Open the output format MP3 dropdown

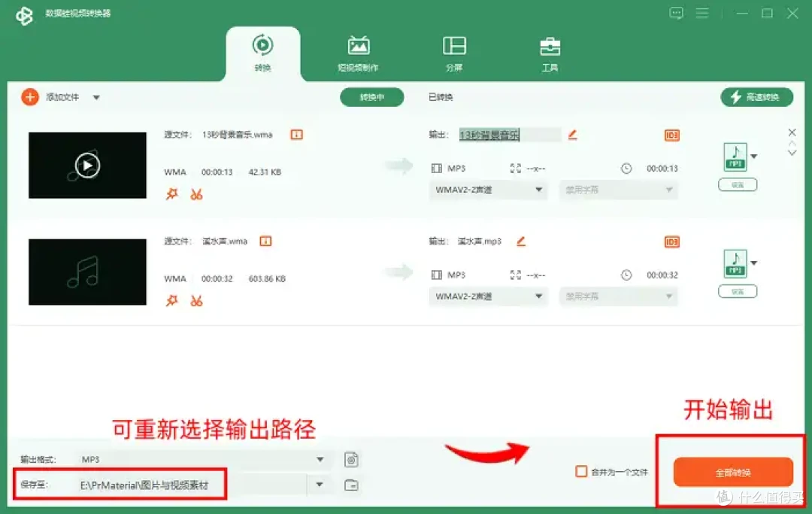tap(203, 459)
